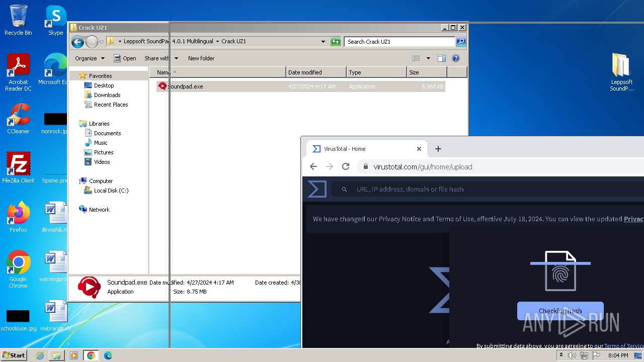Open Videos library

click(x=102, y=162)
